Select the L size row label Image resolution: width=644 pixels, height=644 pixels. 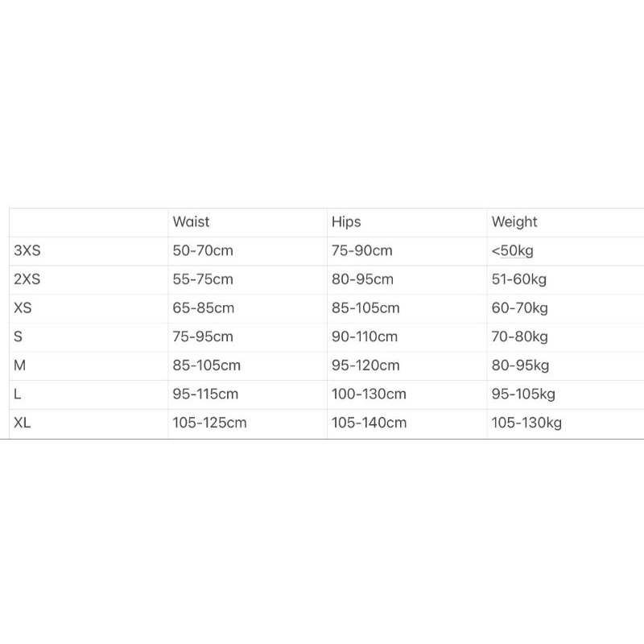tap(18, 394)
